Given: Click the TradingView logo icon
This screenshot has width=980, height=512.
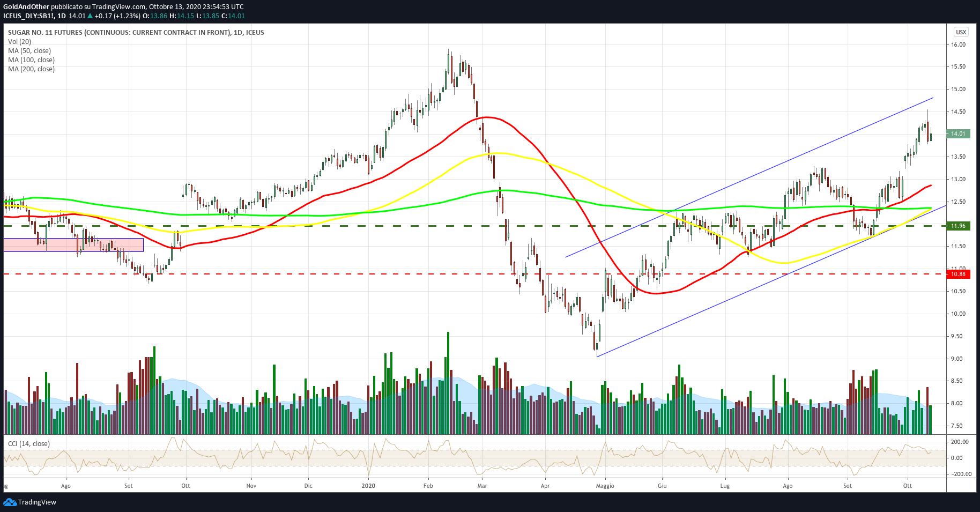Looking at the screenshot, I should pos(10,502).
